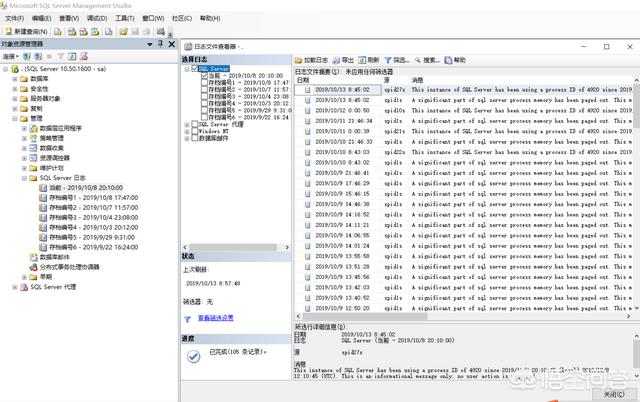Click the 查看筛选设置 link

[216, 318]
